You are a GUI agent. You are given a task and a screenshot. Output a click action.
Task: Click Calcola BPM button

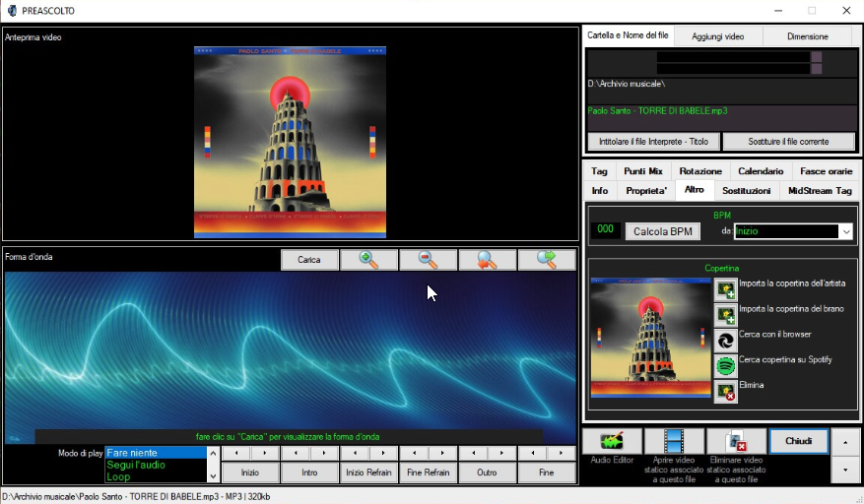(x=663, y=232)
